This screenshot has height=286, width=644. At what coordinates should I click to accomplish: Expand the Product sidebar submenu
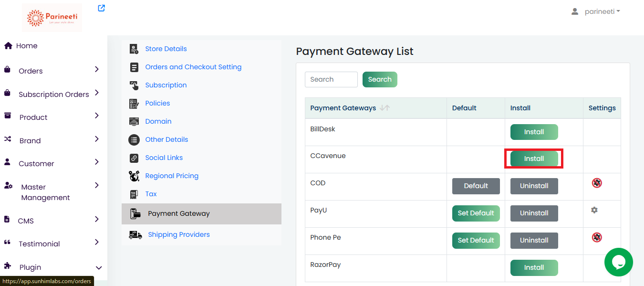[97, 116]
